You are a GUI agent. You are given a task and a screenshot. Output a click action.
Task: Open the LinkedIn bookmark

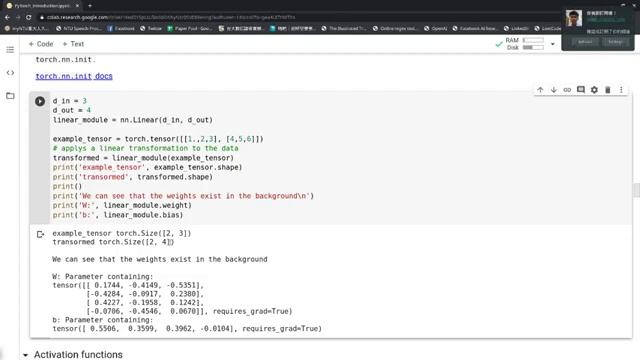[x=516, y=28]
